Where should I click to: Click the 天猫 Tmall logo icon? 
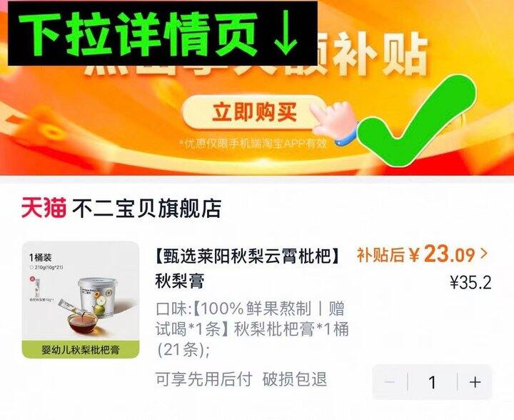click(44, 208)
